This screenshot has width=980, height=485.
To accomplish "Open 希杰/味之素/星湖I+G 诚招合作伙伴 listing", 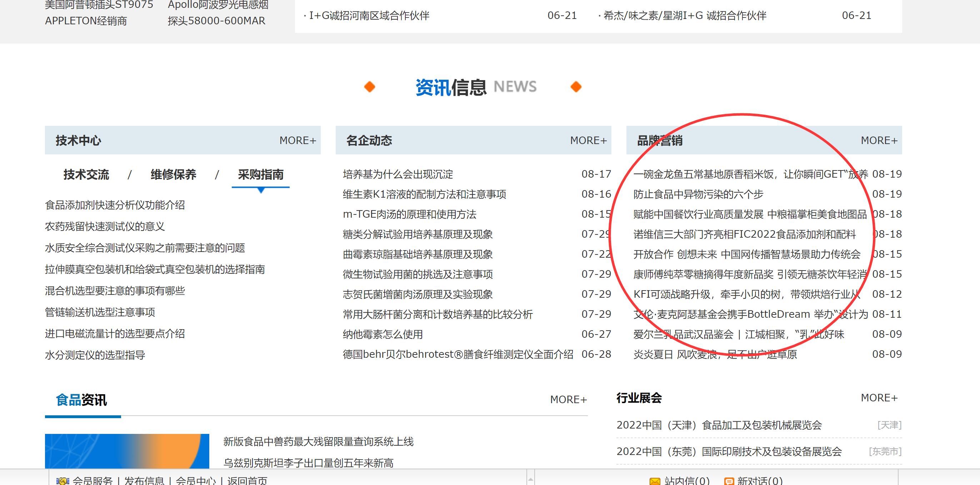I will coord(685,16).
